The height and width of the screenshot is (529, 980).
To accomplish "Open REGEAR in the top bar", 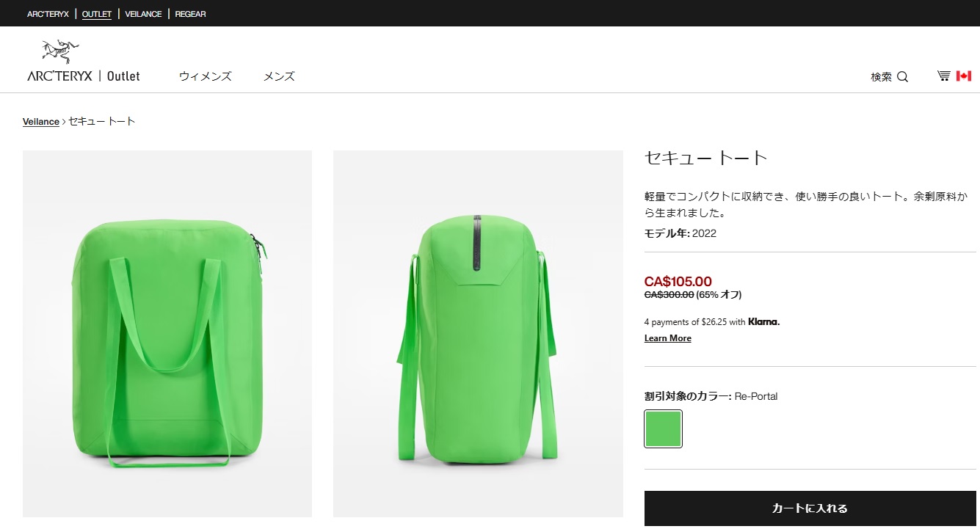I will point(190,14).
